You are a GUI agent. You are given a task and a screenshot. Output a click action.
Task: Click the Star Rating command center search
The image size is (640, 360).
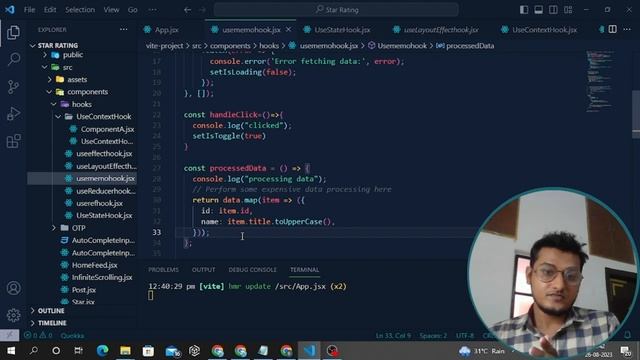(336, 9)
